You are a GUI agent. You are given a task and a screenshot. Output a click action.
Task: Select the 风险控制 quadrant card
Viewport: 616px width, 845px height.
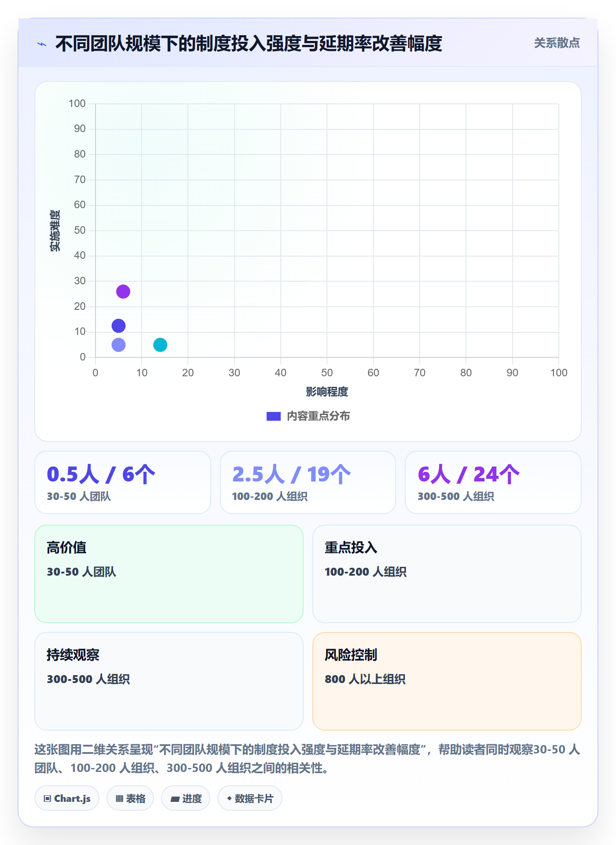(x=447, y=681)
